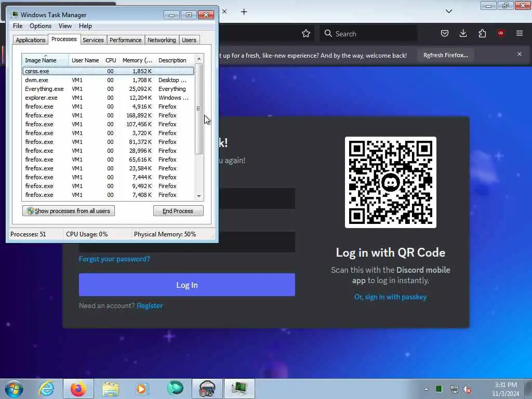Click the green CPU meter tray icon
Image resolution: width=532 pixels, height=399 pixels.
(x=438, y=389)
